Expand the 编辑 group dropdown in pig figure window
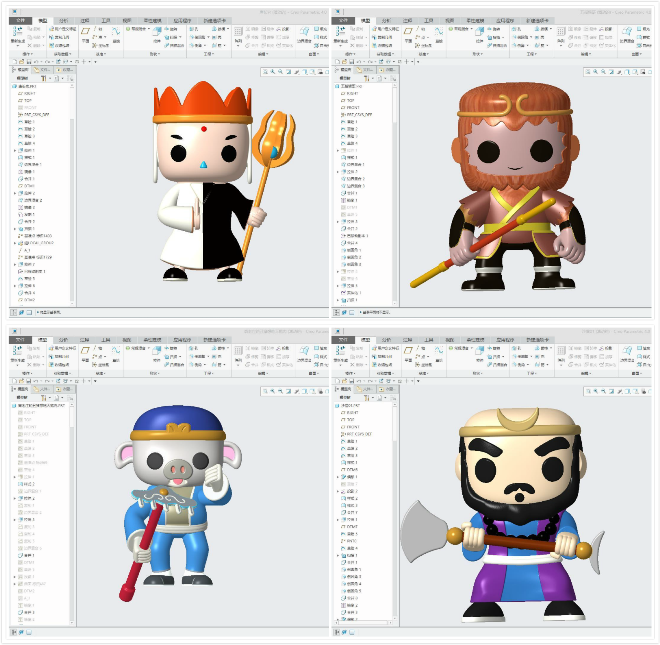660x645 pixels. [x=263, y=373]
